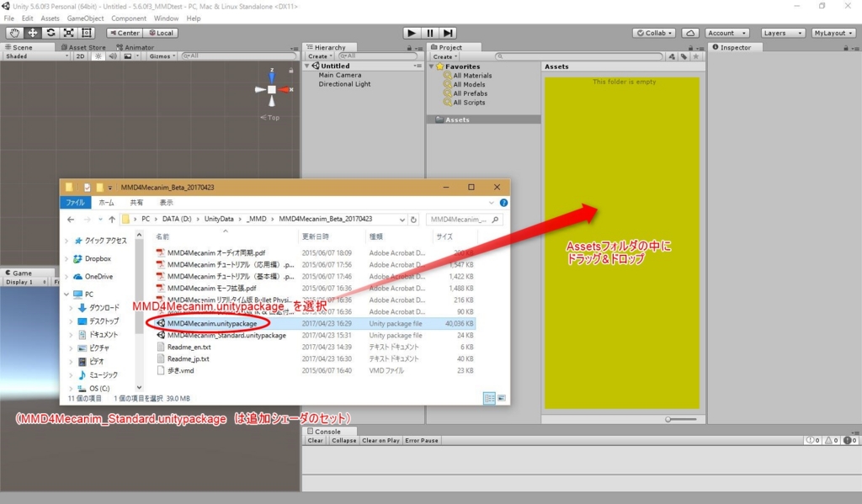Toggle 2D scene view mode
Image resolution: width=862 pixels, height=504 pixels.
click(x=80, y=56)
